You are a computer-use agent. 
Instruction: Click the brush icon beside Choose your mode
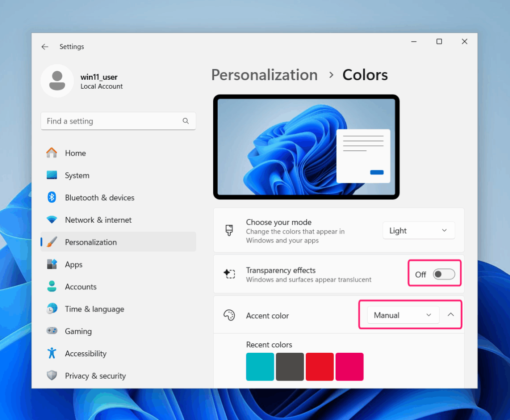[229, 230]
